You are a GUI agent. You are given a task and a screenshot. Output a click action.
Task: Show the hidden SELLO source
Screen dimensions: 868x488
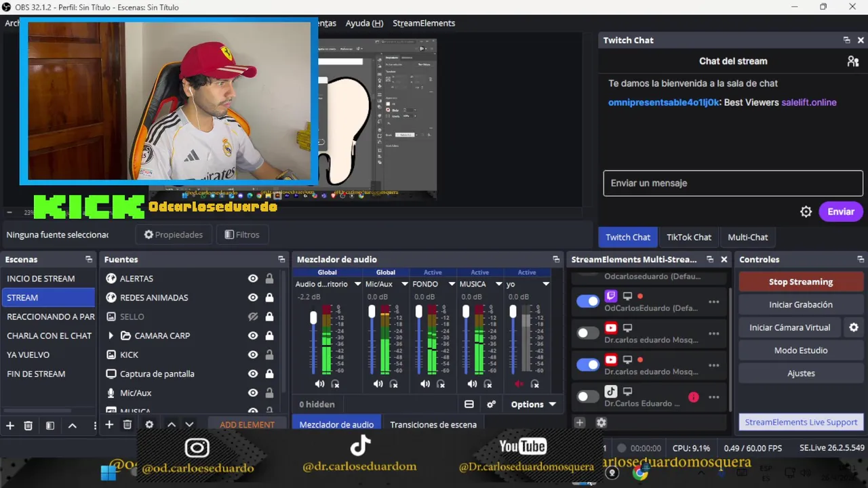(x=253, y=317)
